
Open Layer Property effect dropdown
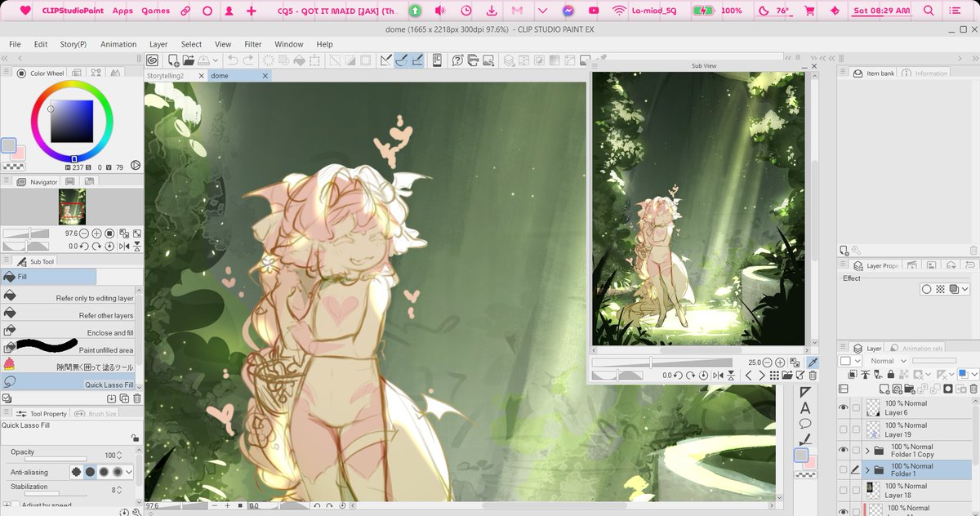[965, 289]
